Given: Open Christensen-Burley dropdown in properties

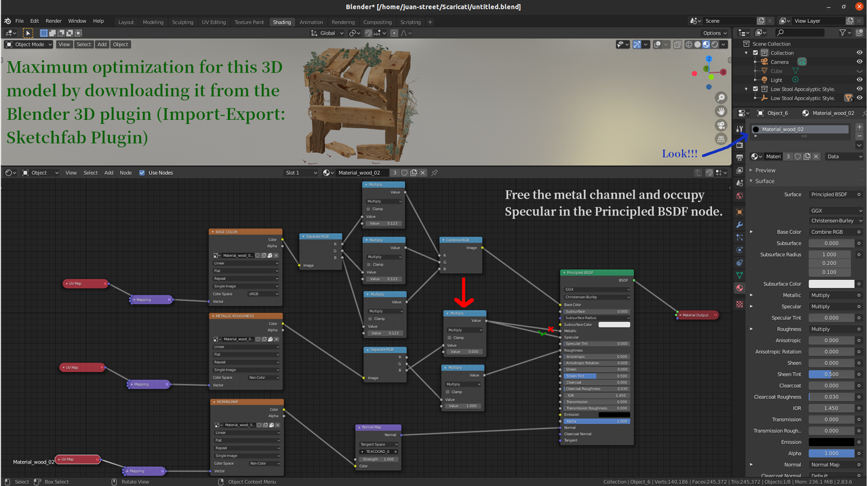Looking at the screenshot, I should tap(836, 220).
